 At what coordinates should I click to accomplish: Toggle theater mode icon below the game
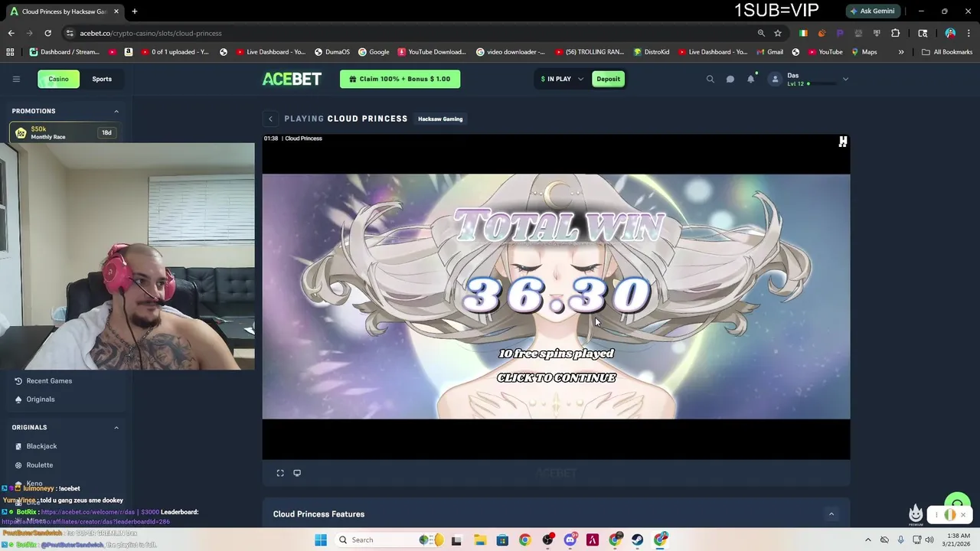297,473
